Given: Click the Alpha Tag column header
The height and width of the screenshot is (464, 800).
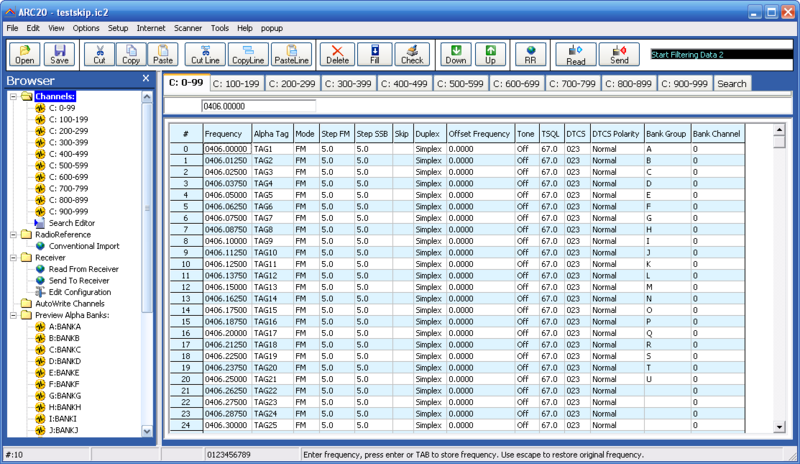Looking at the screenshot, I should [x=272, y=134].
